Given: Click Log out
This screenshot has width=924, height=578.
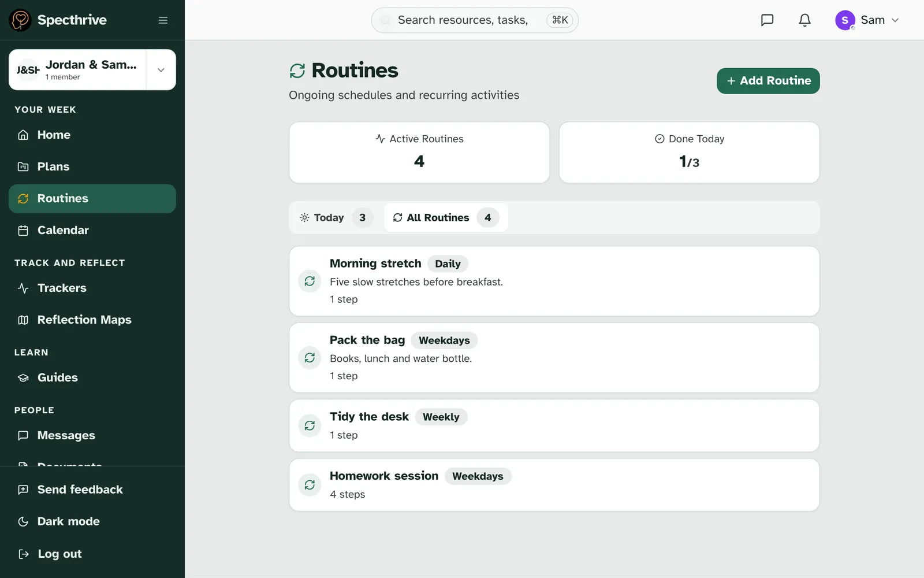Looking at the screenshot, I should point(92,554).
